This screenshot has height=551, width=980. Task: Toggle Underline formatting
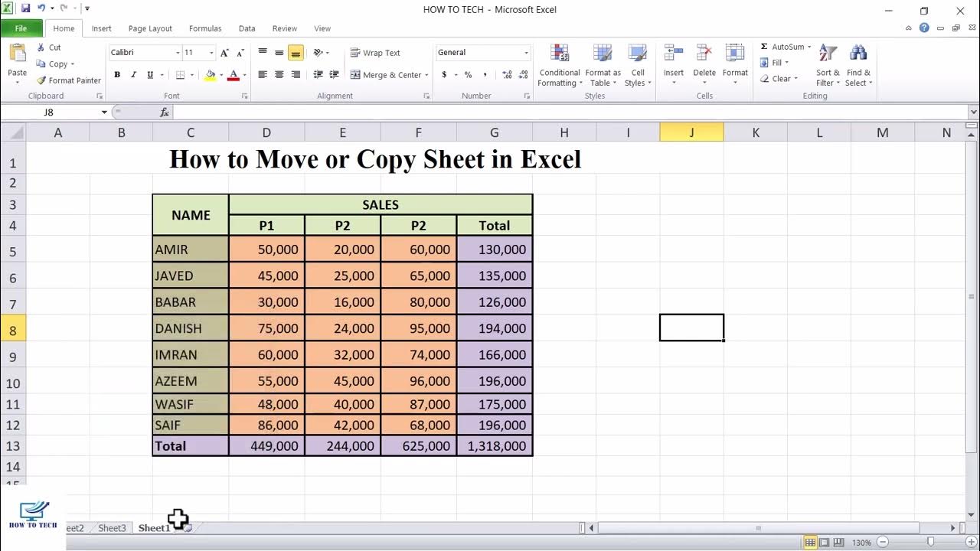click(x=150, y=75)
